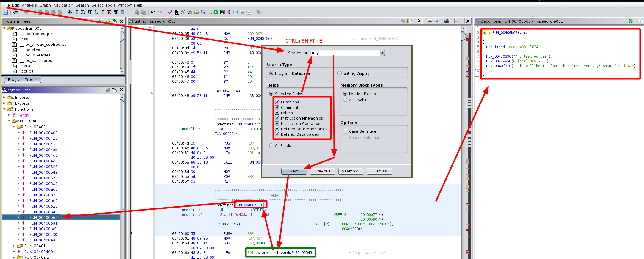Viewport: 644px width, 259px height.
Task: Click the Listing paste clipboard icon
Action: [x=410, y=21]
